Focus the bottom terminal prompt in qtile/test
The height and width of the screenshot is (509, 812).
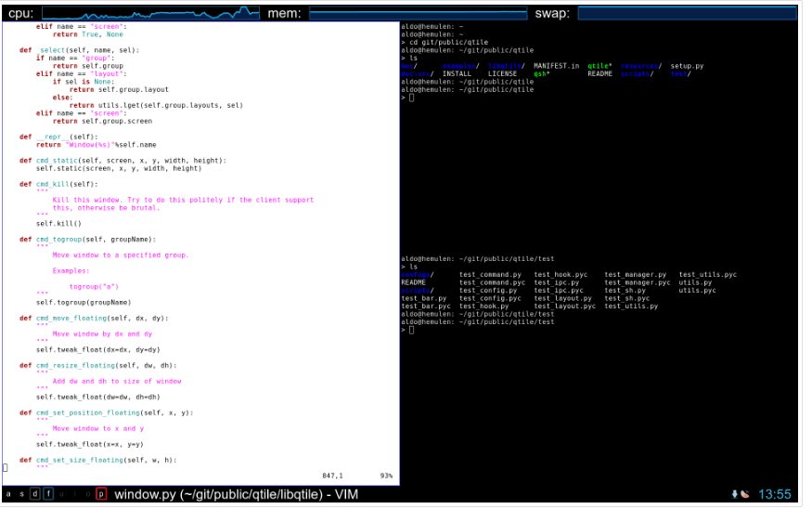[412, 330]
